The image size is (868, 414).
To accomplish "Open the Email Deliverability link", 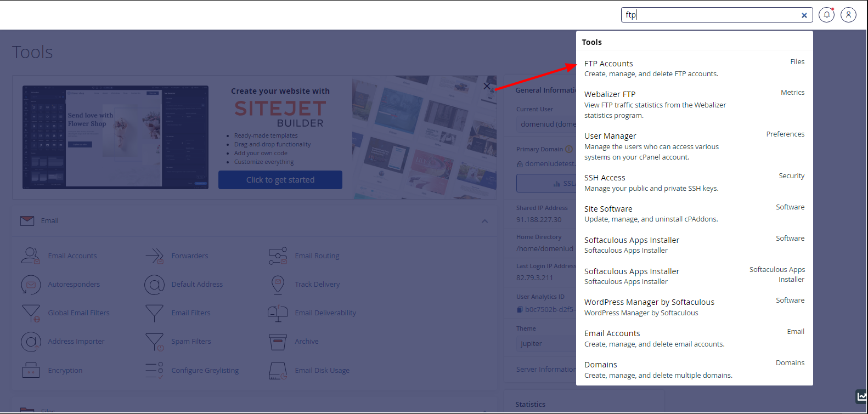I will [325, 313].
